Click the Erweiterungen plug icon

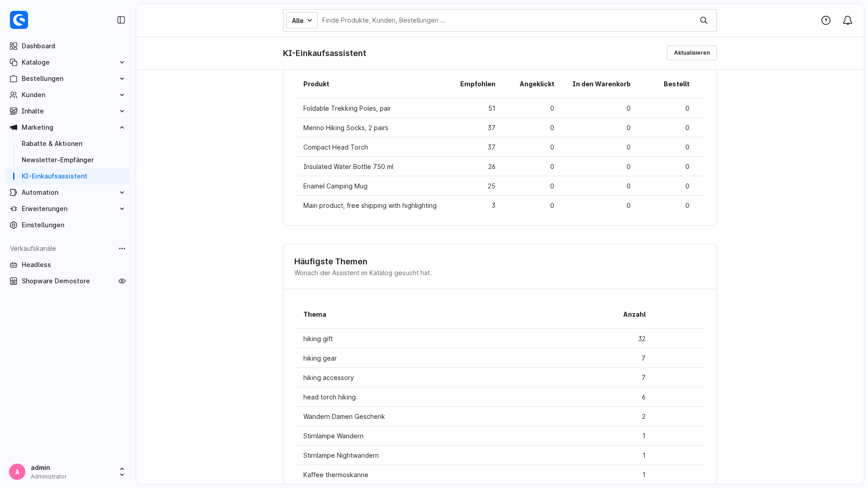point(14,209)
